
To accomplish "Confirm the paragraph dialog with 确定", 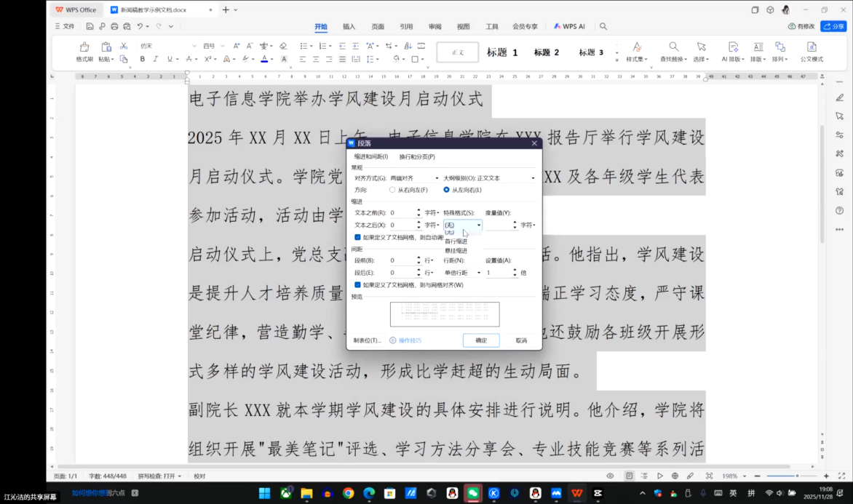I will point(481,340).
